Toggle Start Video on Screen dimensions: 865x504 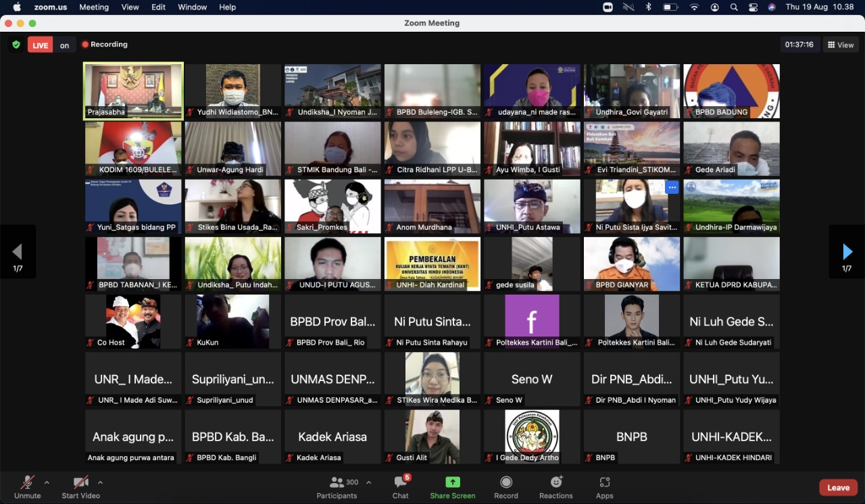click(80, 487)
